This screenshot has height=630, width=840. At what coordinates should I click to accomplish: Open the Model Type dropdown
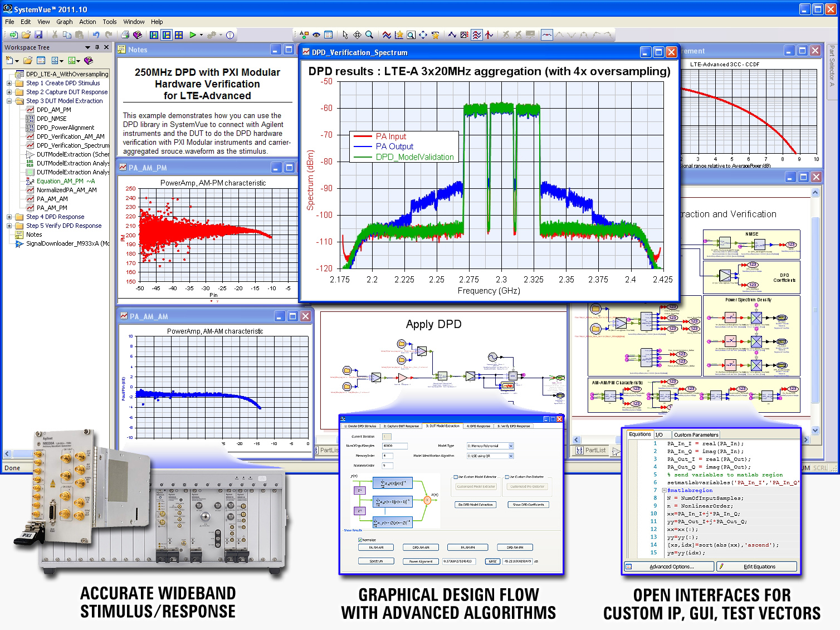[511, 446]
